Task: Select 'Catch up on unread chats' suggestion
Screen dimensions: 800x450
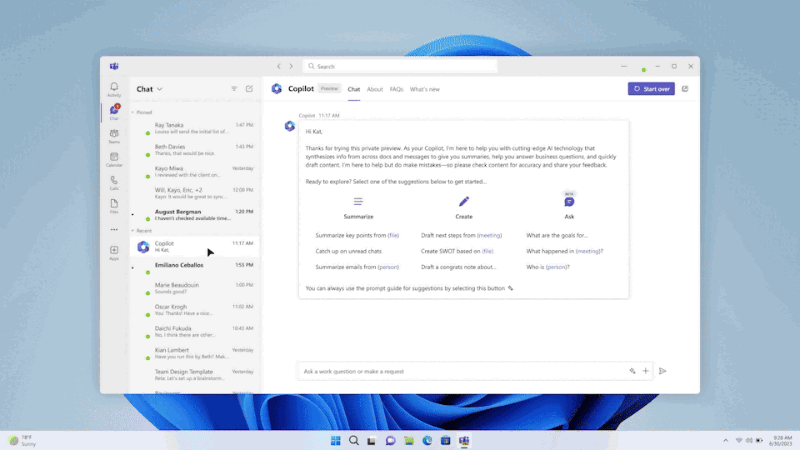Action: 348,251
